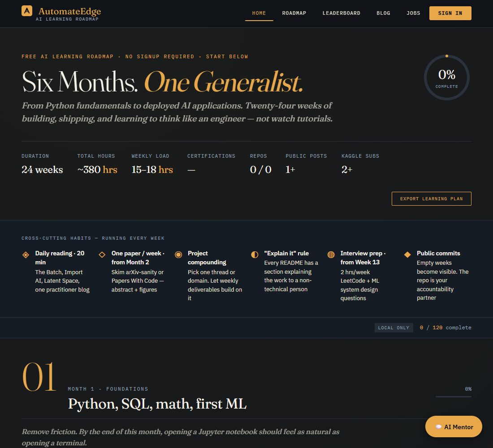
Task: Click the "Public commits" habit title
Action: pos(438,254)
